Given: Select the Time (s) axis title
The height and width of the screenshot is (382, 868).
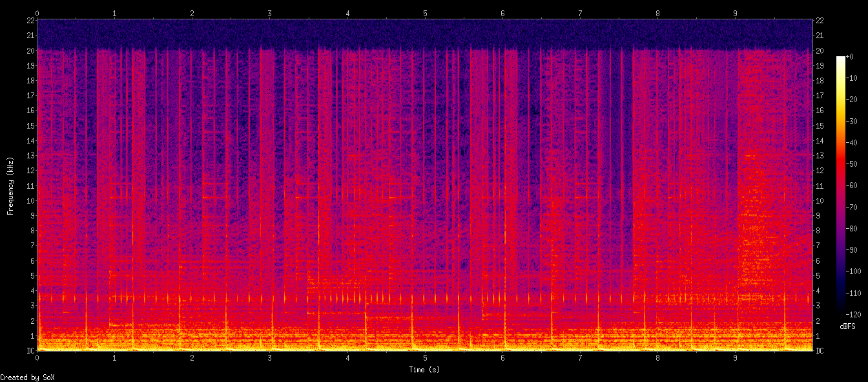Looking at the screenshot, I should click(x=424, y=370).
